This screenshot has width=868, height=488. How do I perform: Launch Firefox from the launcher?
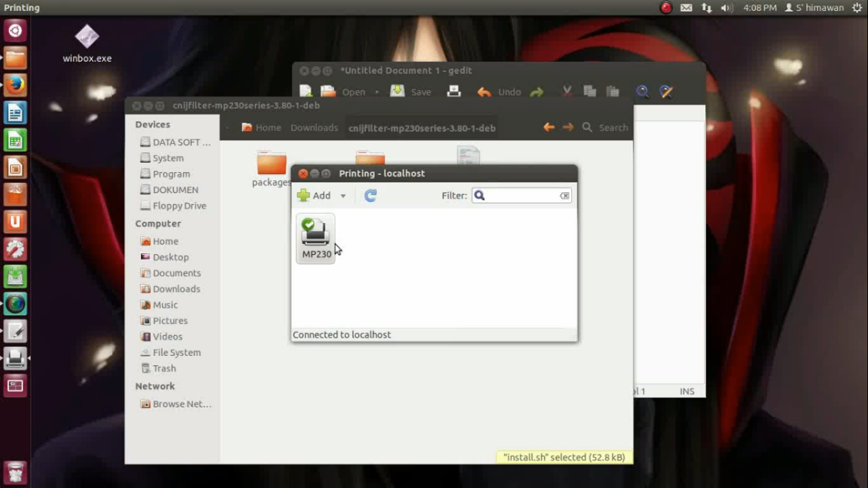(15, 85)
